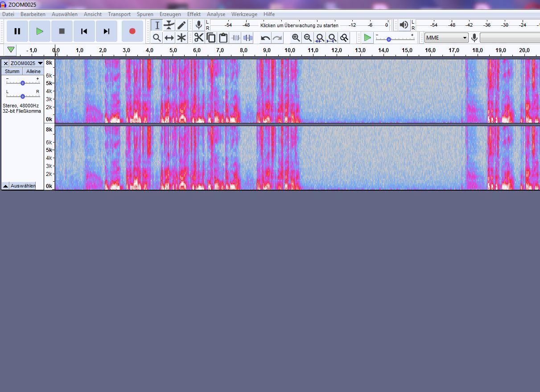Skip to start of the project
Viewport: 540px width, 392px height.
[84, 31]
